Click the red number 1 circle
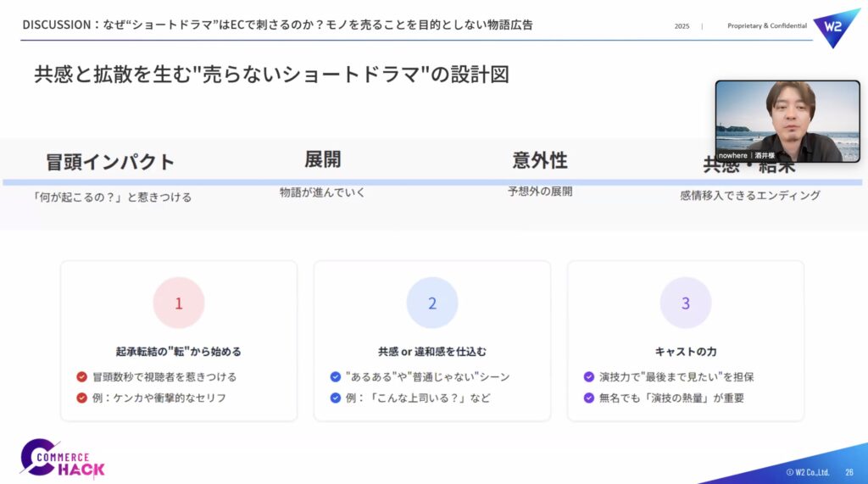The width and height of the screenshot is (868, 484). 179,303
